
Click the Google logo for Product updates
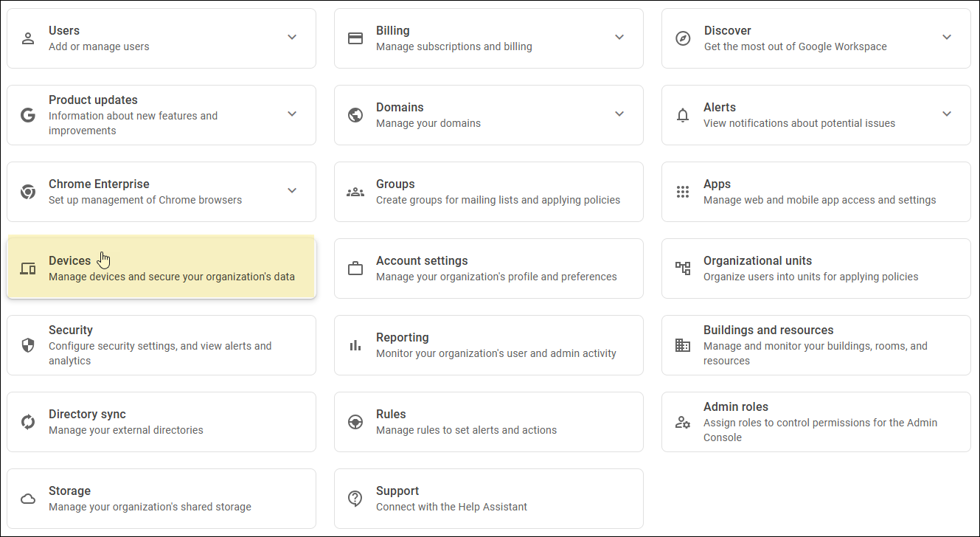(28, 115)
